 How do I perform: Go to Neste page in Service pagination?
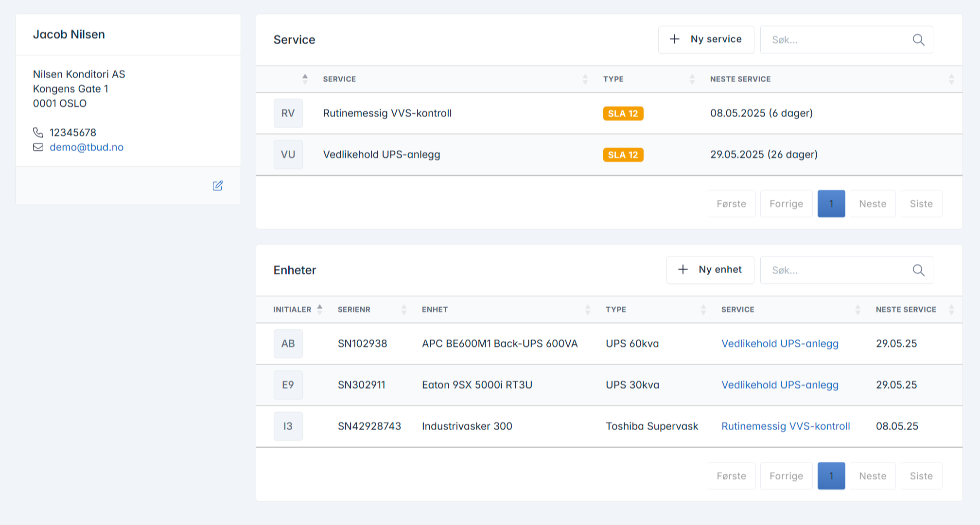pyautogui.click(x=872, y=204)
